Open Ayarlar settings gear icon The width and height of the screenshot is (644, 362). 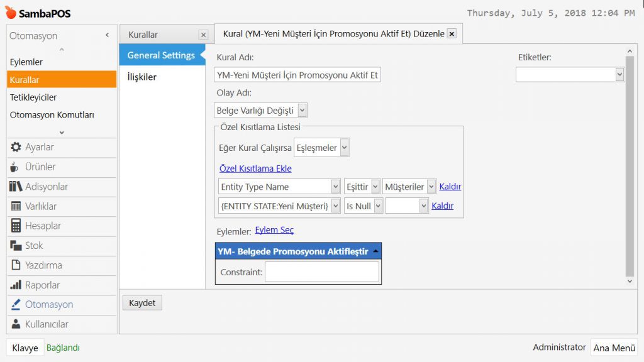(16, 147)
